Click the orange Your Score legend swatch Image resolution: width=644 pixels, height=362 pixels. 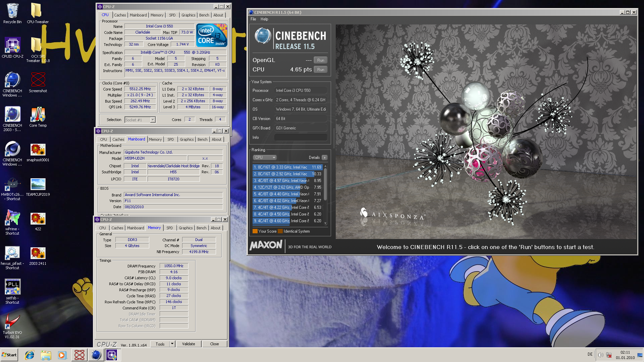point(255,231)
